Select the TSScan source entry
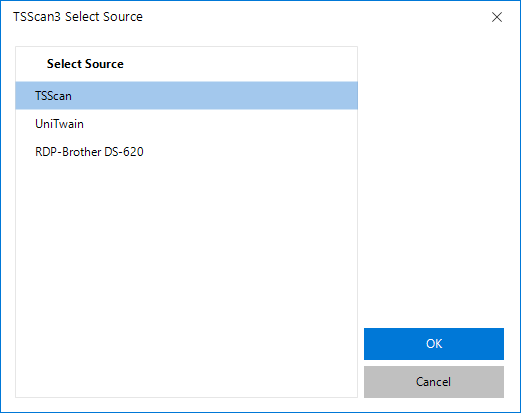The height and width of the screenshot is (413, 521). pyautogui.click(x=186, y=96)
